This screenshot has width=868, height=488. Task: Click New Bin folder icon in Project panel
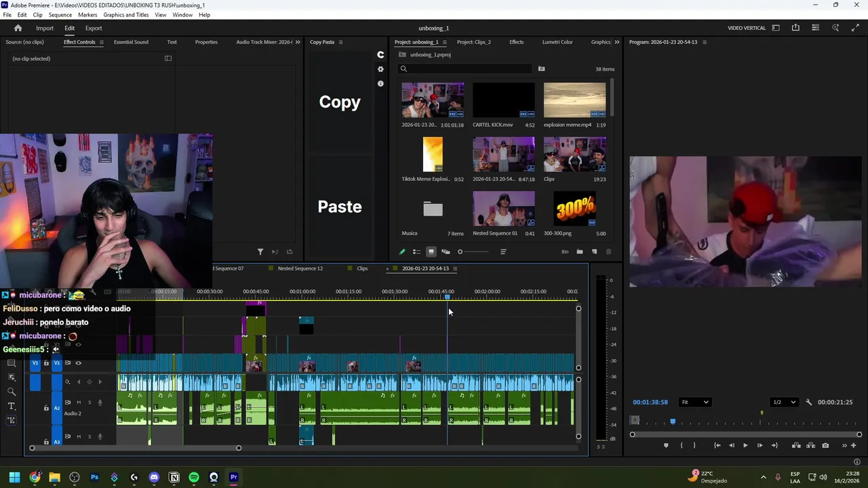580,251
